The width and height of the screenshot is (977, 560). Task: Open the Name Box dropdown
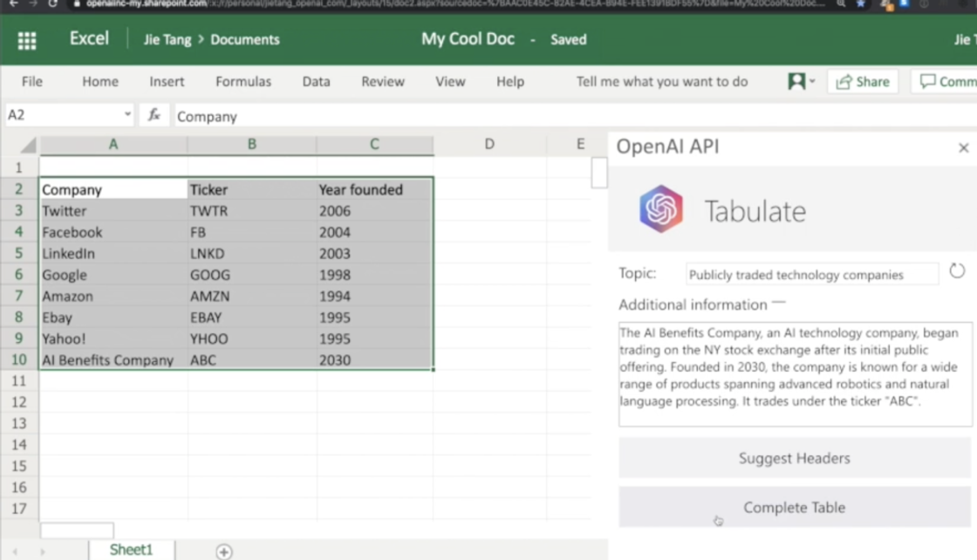127,114
